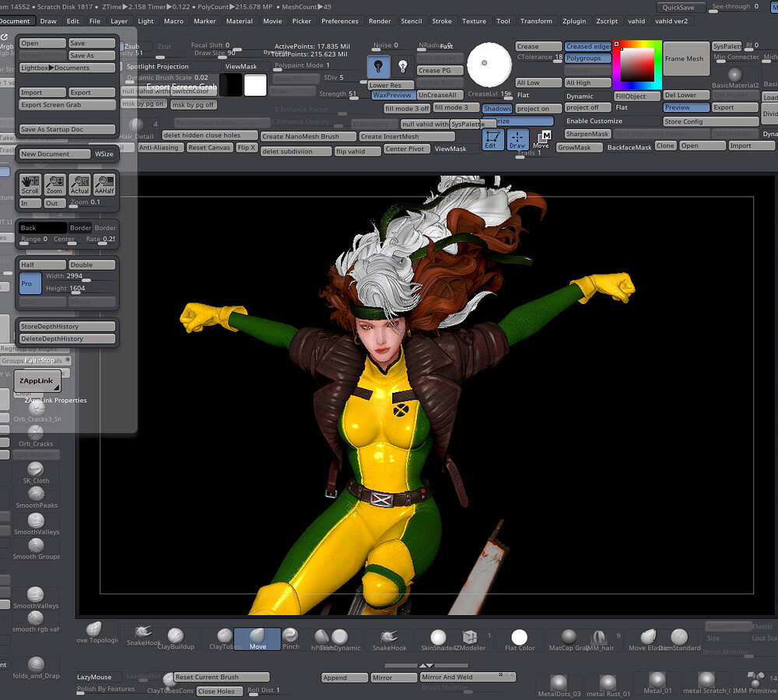This screenshot has height=700, width=778.
Task: Click the Frame Mesh button
Action: point(686,58)
